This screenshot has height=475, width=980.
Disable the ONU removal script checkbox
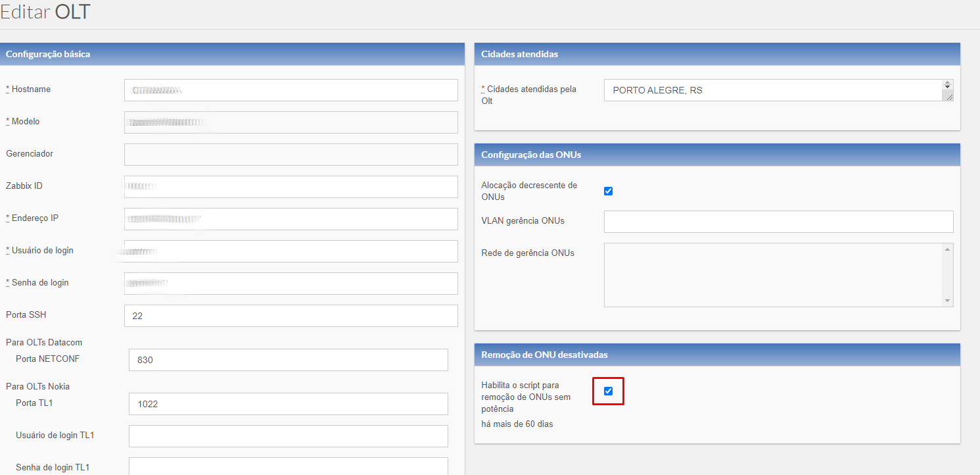pos(608,391)
